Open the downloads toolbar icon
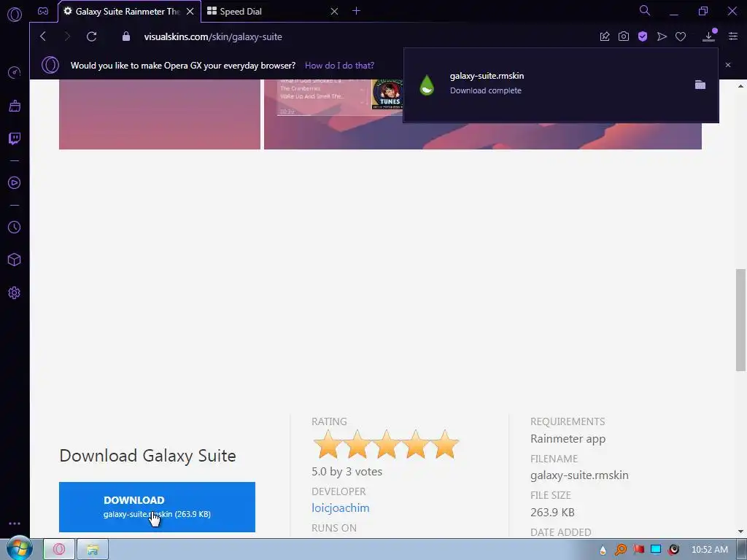This screenshot has width=747, height=560. click(709, 36)
